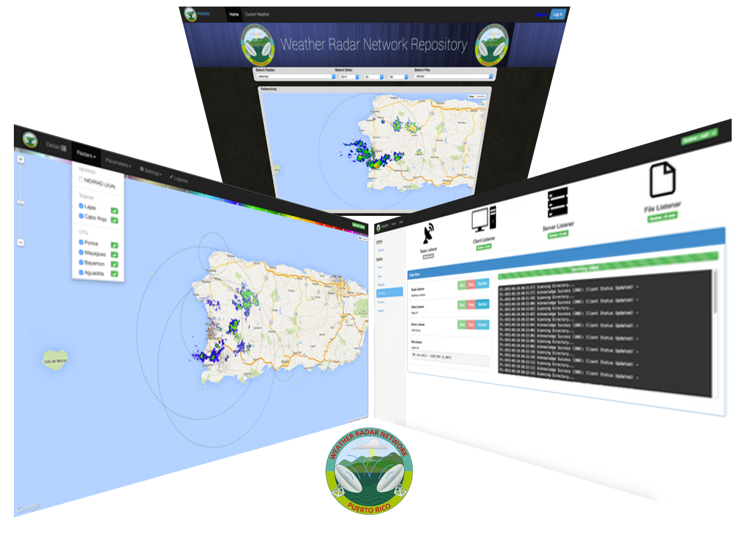This screenshot has width=747, height=560.
Task: Stop the Server Listener
Action: coord(471,324)
